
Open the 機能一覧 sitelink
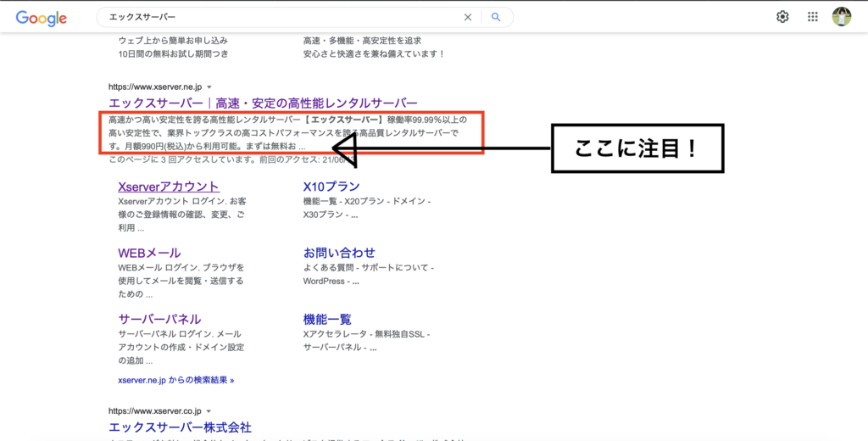[x=327, y=319]
